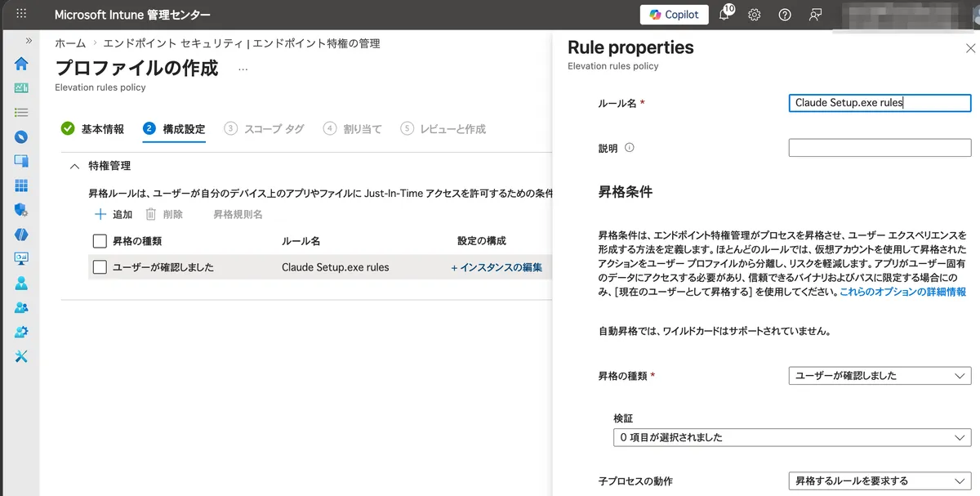This screenshot has width=980, height=496.
Task: Click the info icon next to 説明
Action: (629, 148)
